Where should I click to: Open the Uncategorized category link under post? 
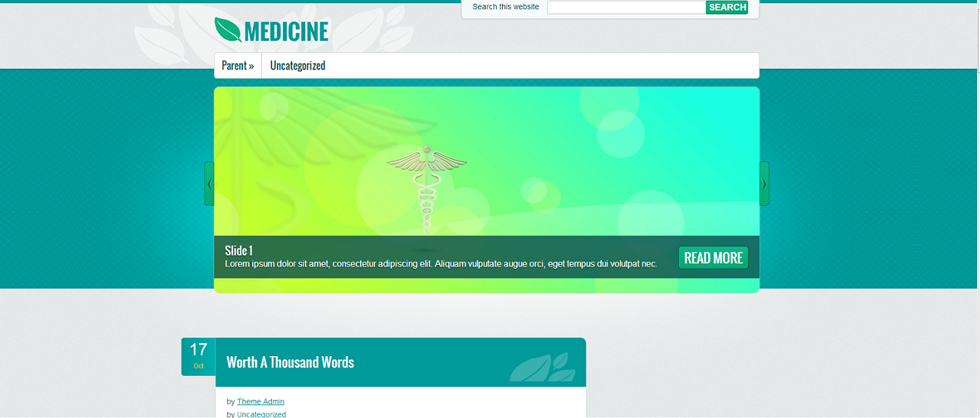tap(261, 414)
